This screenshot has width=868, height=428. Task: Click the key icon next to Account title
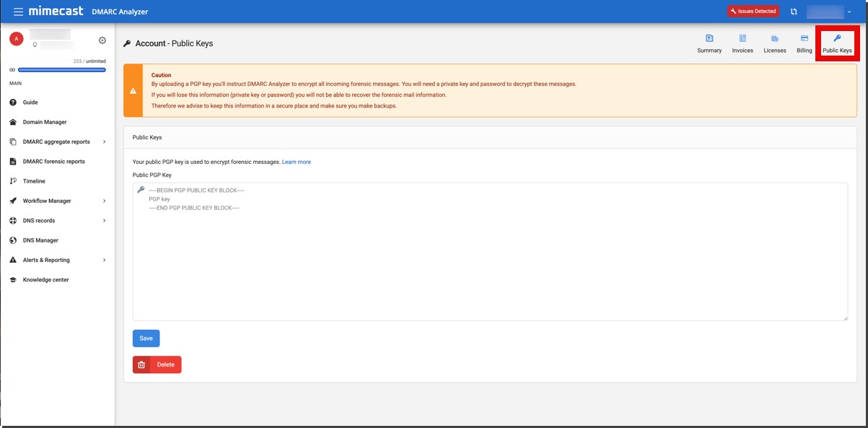(128, 43)
